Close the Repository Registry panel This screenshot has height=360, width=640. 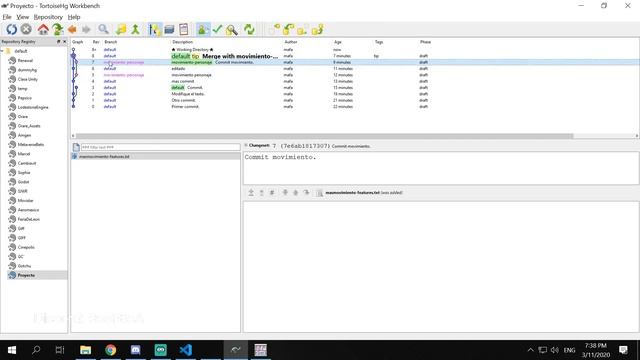(64, 42)
